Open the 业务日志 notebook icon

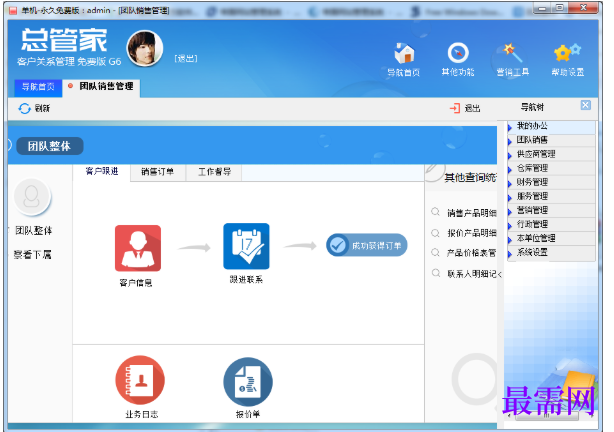tap(140, 380)
